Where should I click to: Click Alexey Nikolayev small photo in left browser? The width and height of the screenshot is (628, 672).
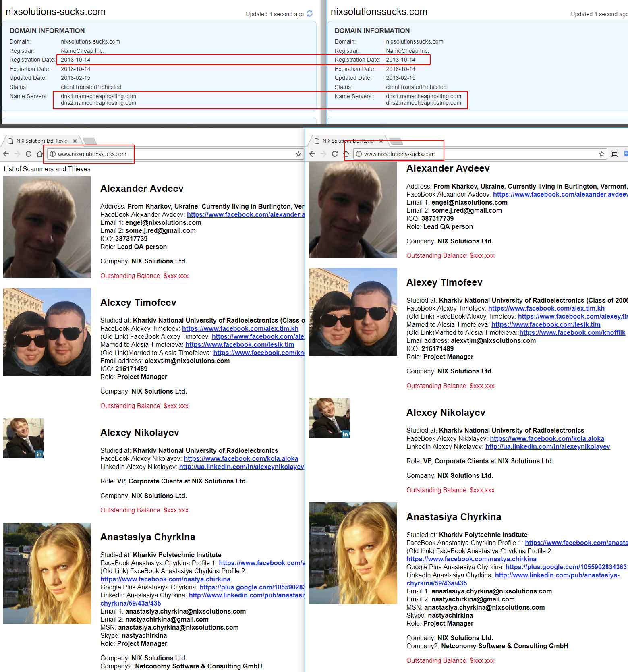tap(23, 438)
